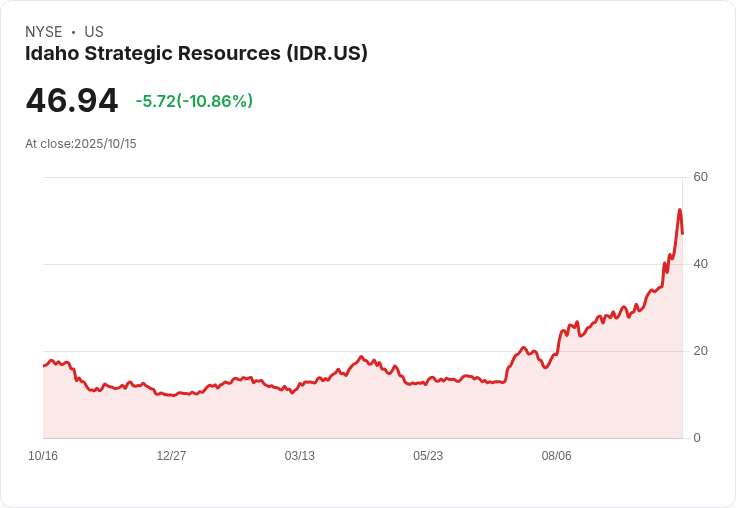Click the Idaho Strategic Resources (IDR.US) title
Image resolution: width=736 pixels, height=508 pixels.
coord(196,53)
